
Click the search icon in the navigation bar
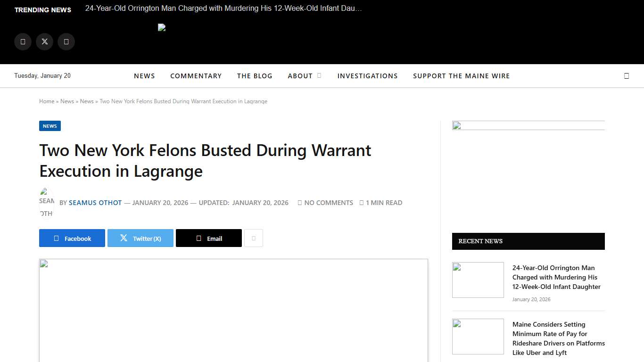coord(627,75)
